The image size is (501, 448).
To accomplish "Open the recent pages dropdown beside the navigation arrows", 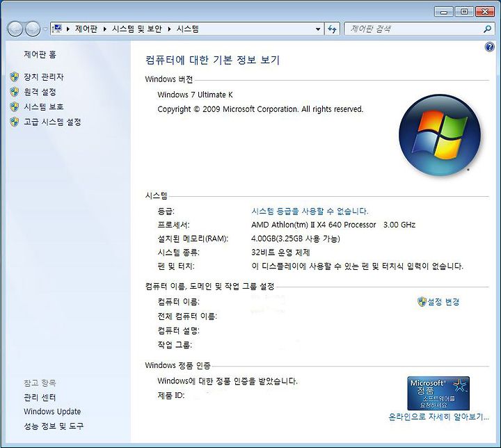I will pos(45,29).
